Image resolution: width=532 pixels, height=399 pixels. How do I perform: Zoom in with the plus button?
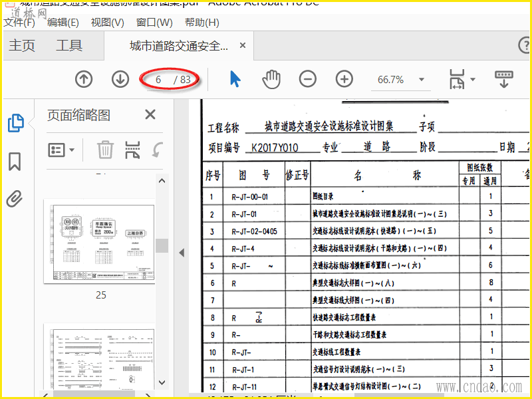pos(344,79)
